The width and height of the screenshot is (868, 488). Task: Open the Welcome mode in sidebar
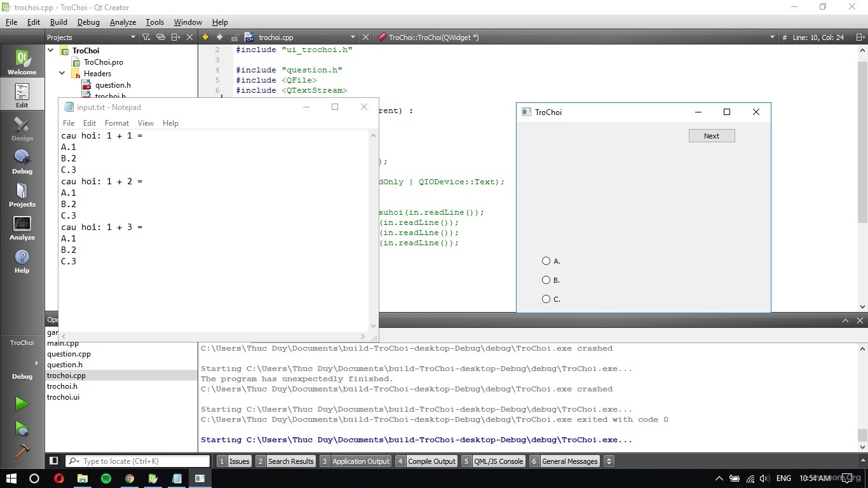click(22, 62)
